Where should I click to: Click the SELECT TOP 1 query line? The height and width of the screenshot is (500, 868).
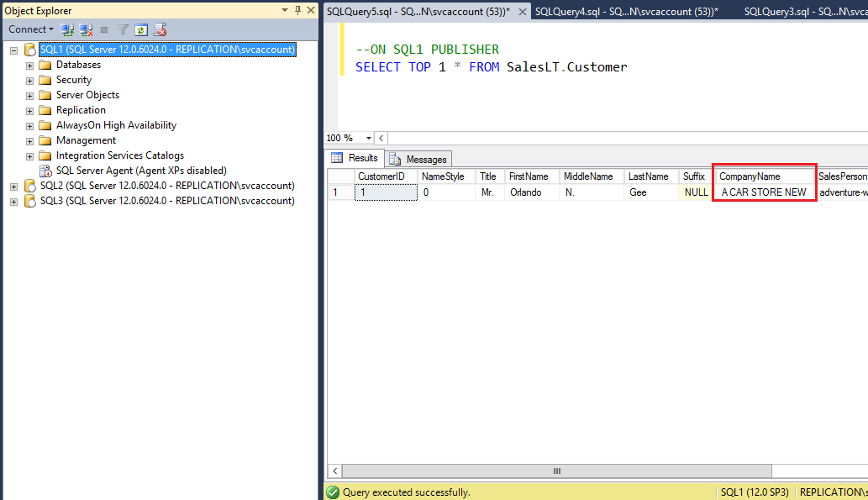[x=491, y=67]
